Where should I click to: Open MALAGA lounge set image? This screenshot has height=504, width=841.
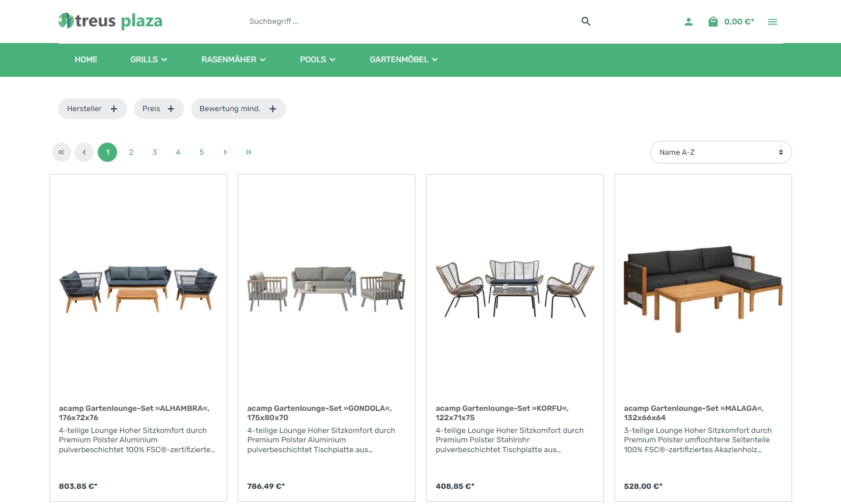[x=703, y=289]
